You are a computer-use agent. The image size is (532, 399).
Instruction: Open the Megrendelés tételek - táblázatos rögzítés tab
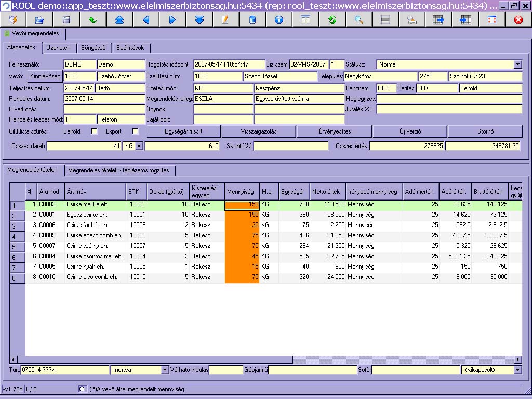click(118, 170)
